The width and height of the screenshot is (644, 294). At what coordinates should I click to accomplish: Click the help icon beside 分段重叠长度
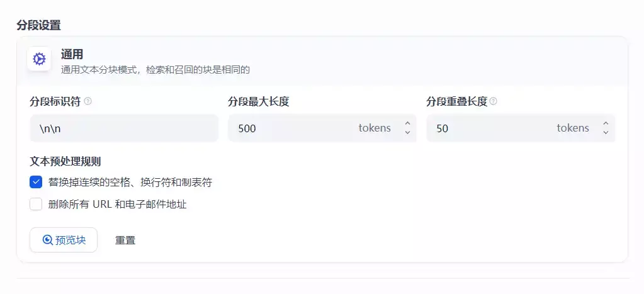coord(494,101)
